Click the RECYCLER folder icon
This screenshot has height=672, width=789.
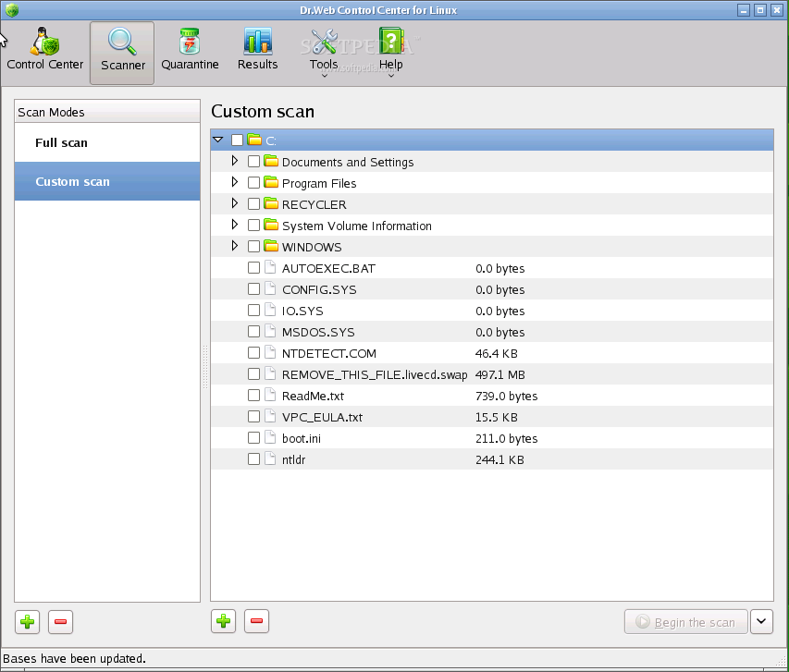pyautogui.click(x=271, y=203)
